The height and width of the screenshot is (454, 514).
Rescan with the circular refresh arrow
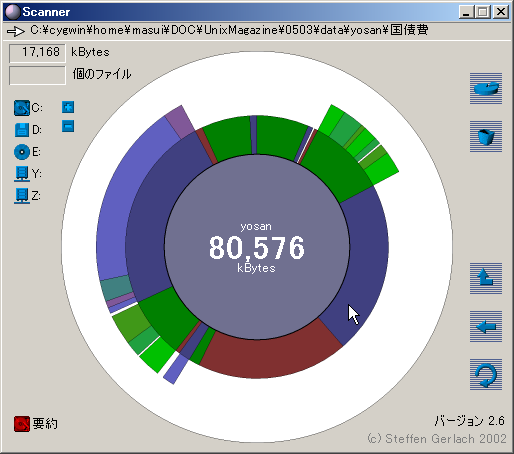point(486,374)
